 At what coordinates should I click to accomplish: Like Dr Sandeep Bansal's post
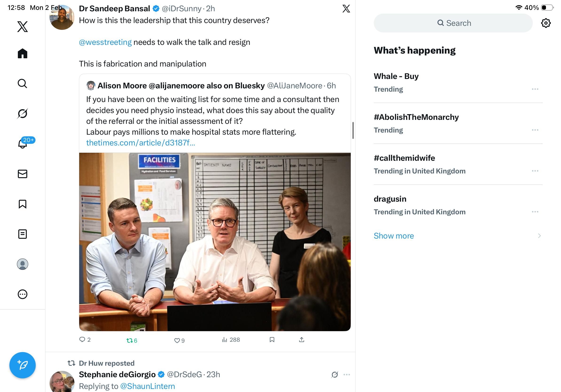click(177, 340)
